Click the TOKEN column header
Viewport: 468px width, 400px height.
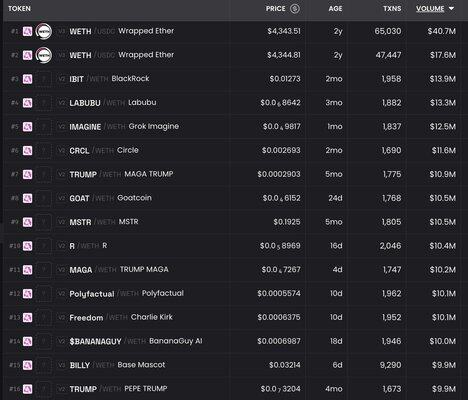tap(19, 9)
